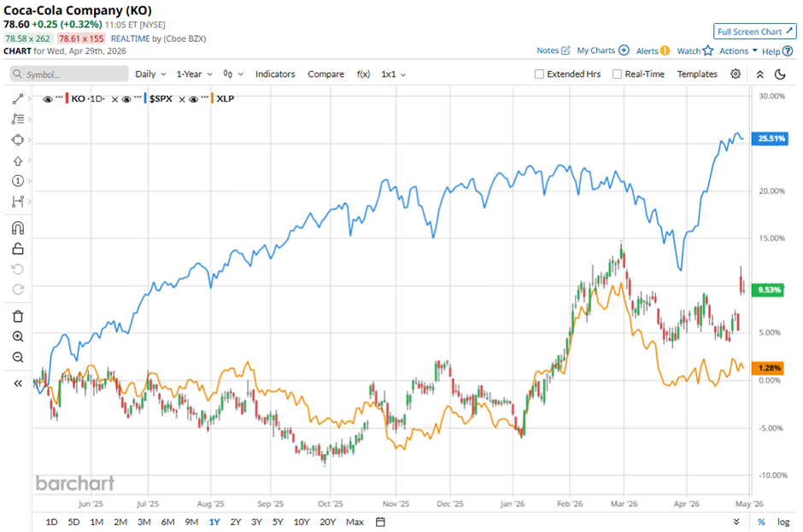Screen dimensions: 803x532
Task: Switch to dark mode with moon icon
Action: (x=779, y=74)
